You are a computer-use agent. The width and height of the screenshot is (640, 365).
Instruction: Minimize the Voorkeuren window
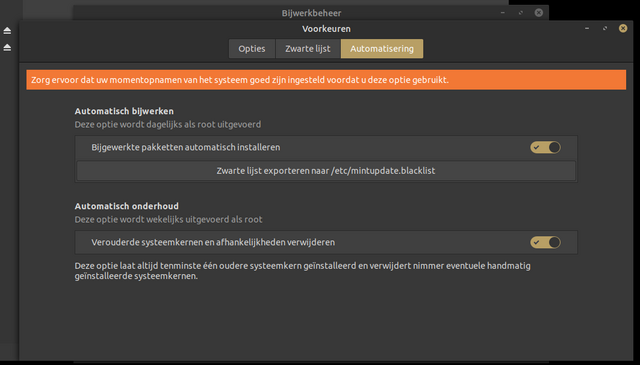point(587,28)
